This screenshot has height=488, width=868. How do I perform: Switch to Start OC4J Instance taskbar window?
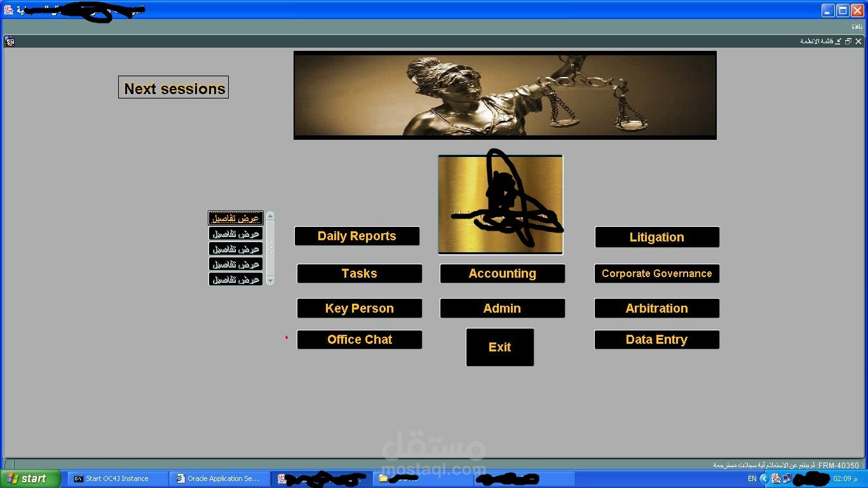[x=118, y=478]
